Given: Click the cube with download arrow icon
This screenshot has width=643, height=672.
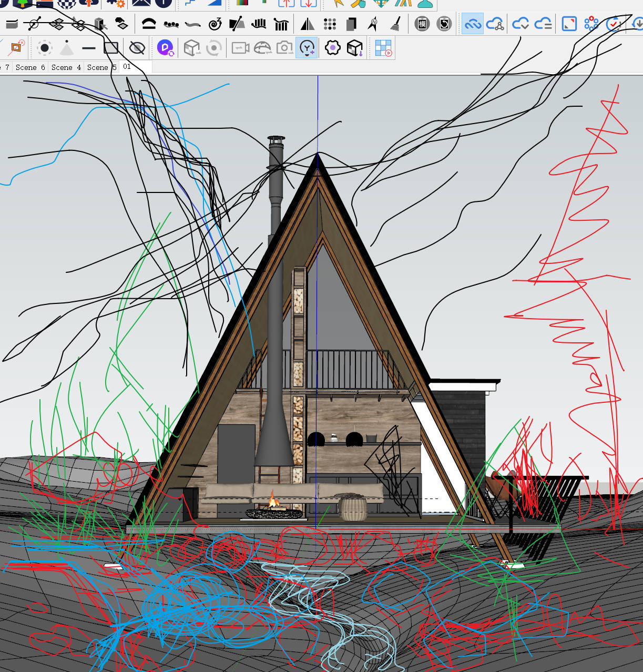Looking at the screenshot, I should tap(355, 48).
